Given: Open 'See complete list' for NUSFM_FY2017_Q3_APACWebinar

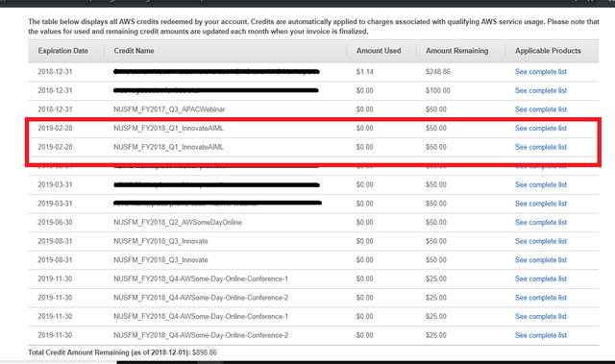Looking at the screenshot, I should point(540,109).
